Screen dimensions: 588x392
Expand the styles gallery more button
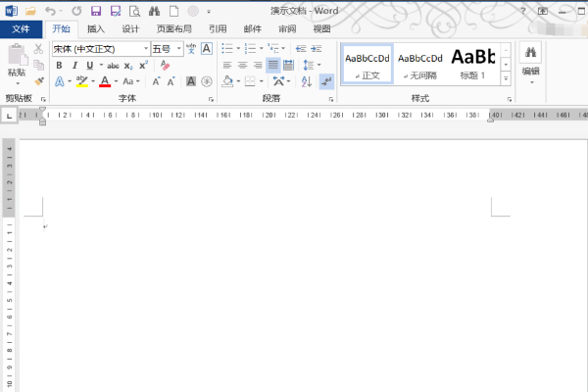click(506, 78)
